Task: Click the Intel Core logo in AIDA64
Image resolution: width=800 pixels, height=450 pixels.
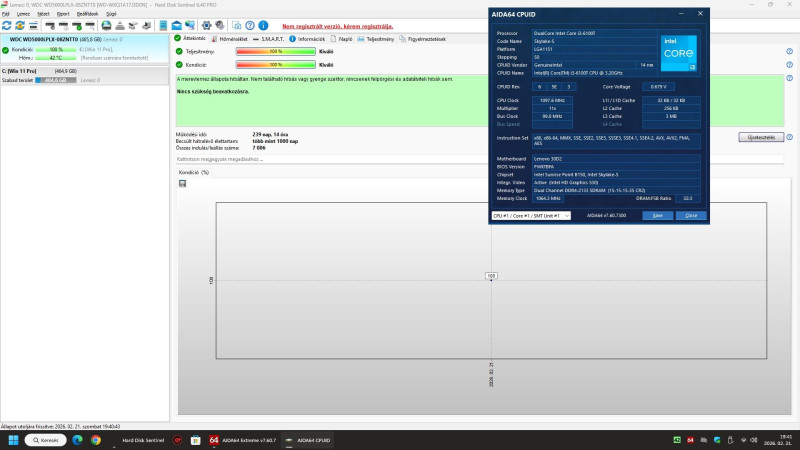Action: (x=679, y=53)
